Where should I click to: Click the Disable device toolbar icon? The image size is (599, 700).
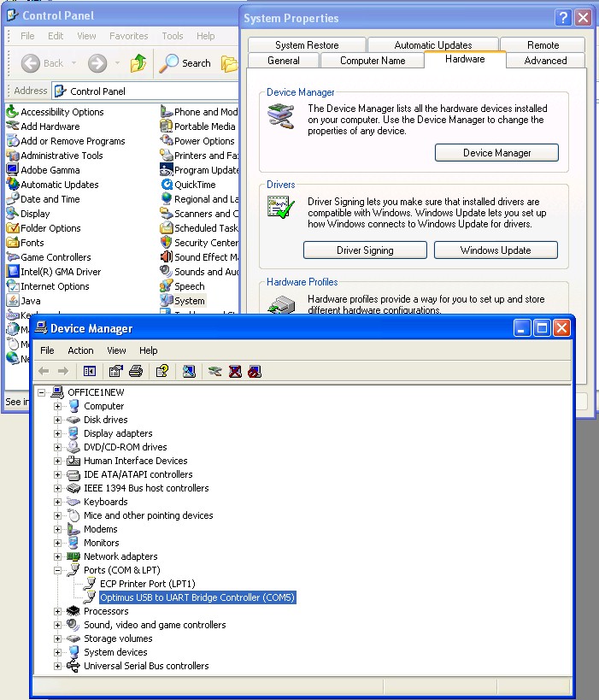[x=254, y=371]
